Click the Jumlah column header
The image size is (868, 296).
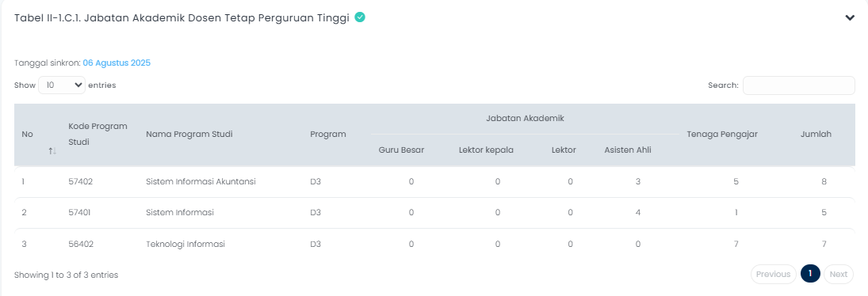pyautogui.click(x=816, y=135)
